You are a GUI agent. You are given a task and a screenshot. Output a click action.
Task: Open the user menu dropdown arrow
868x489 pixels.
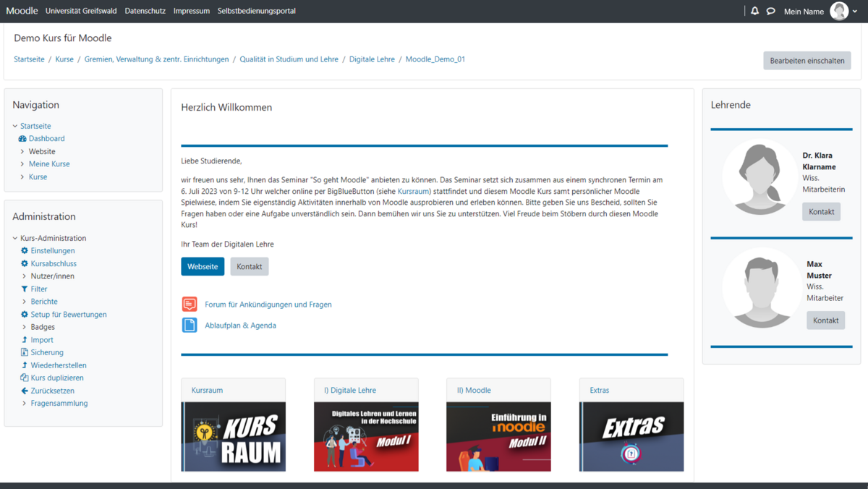point(856,12)
